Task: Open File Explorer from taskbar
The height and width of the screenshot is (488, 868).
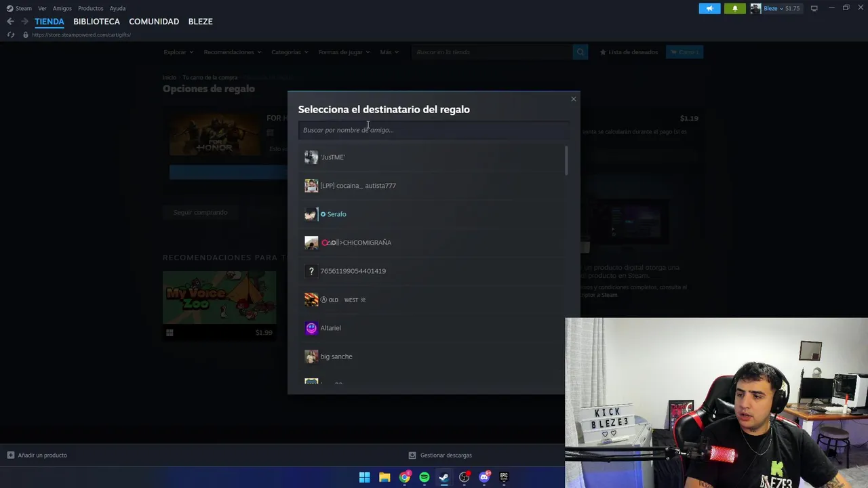Action: coord(384,477)
